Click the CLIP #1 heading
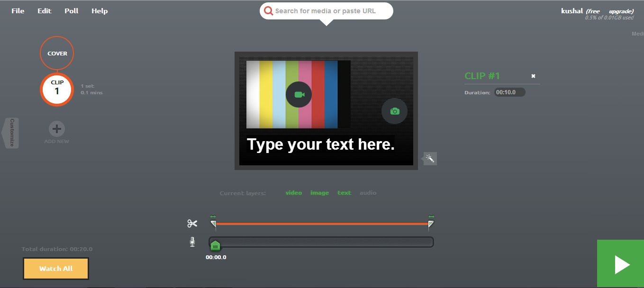The height and width of the screenshot is (288, 644). 482,76
